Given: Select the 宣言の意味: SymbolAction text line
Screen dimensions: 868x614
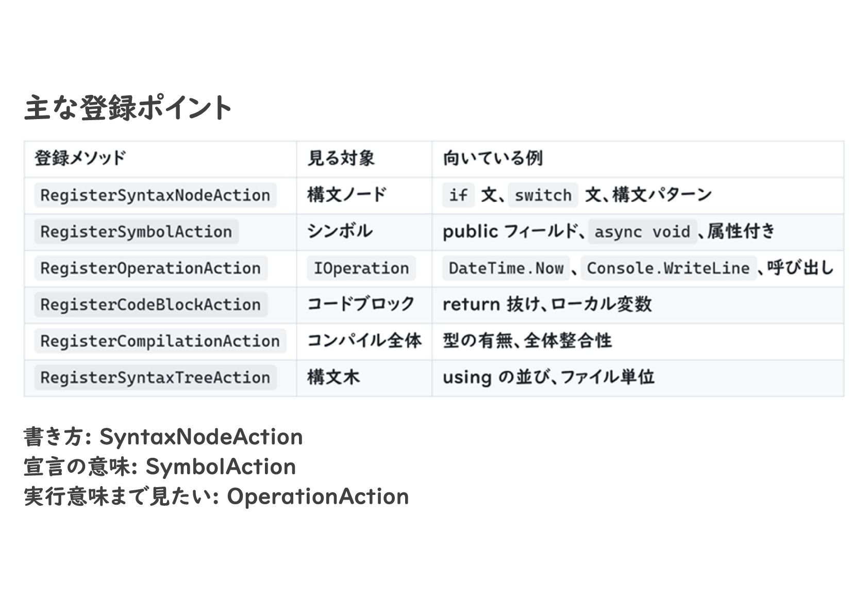Looking at the screenshot, I should tap(160, 467).
